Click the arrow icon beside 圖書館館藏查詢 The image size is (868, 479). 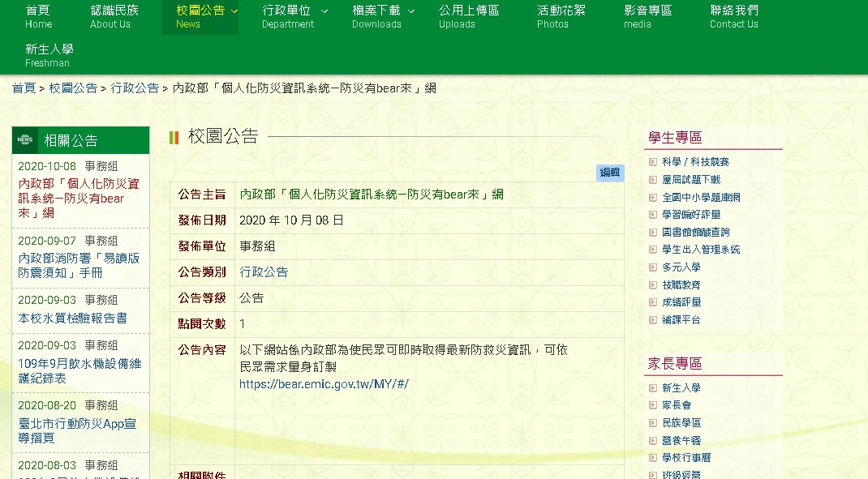pyautogui.click(x=653, y=233)
